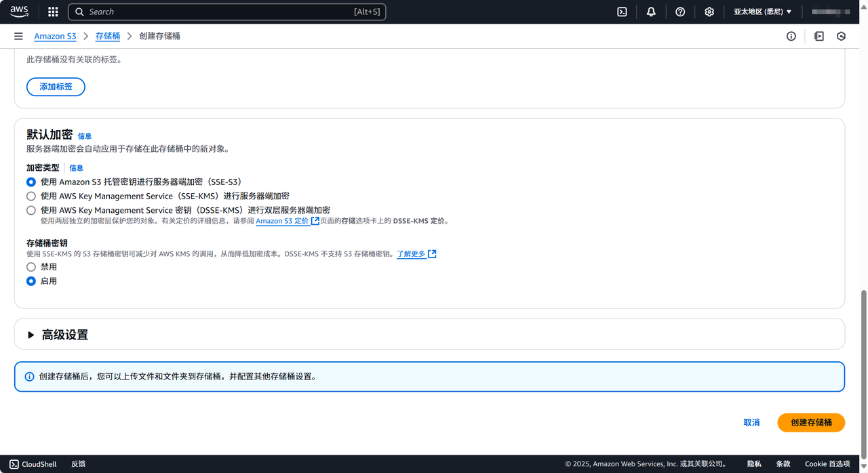
Task: Open 反馈 in footer
Action: tap(78, 464)
